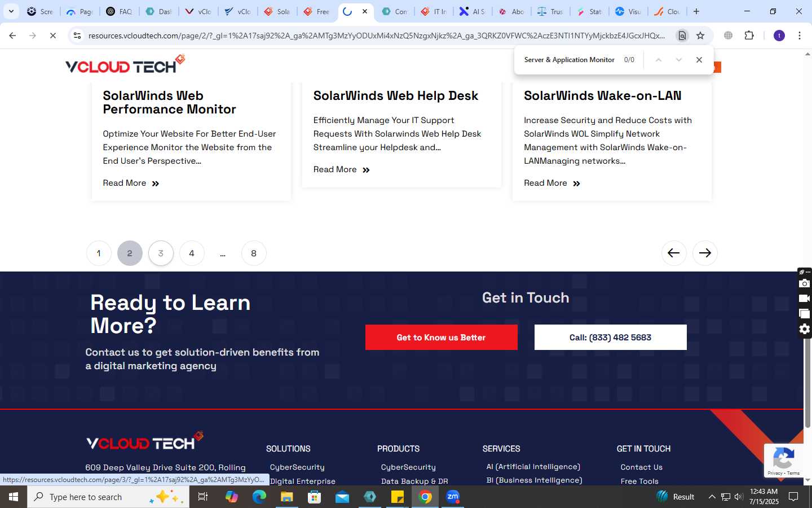Show hidden system tray icons chevron
812x508 pixels.
click(712, 497)
